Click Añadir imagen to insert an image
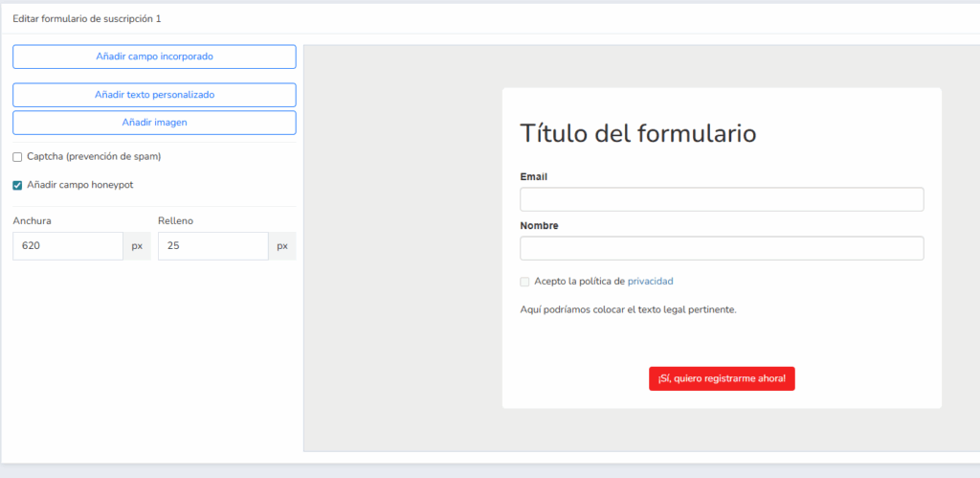Screen dimensions: 980x478 [154, 123]
